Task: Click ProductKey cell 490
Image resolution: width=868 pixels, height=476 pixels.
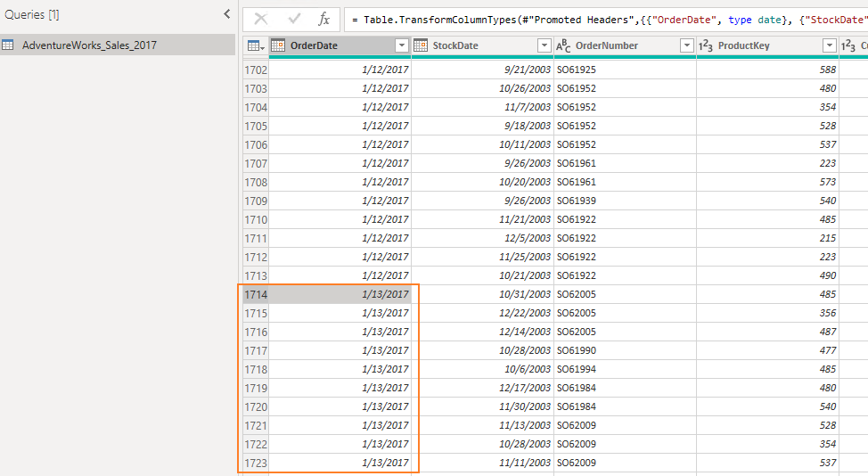Action: (x=768, y=275)
